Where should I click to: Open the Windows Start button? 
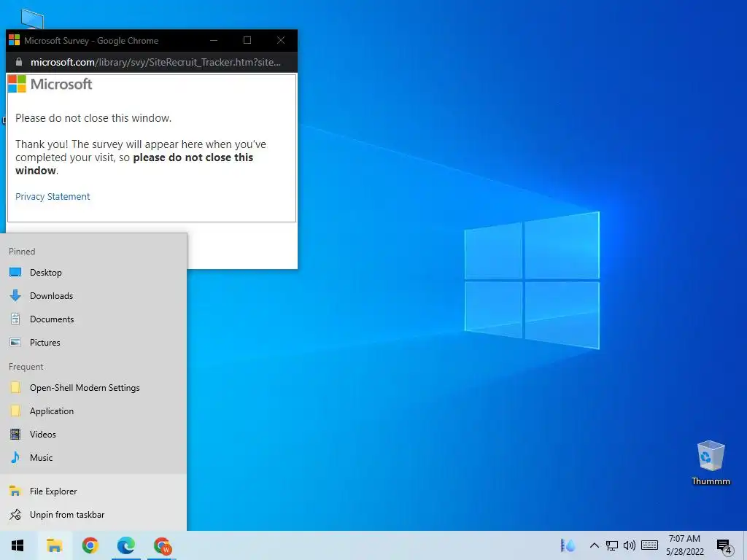coord(18,545)
